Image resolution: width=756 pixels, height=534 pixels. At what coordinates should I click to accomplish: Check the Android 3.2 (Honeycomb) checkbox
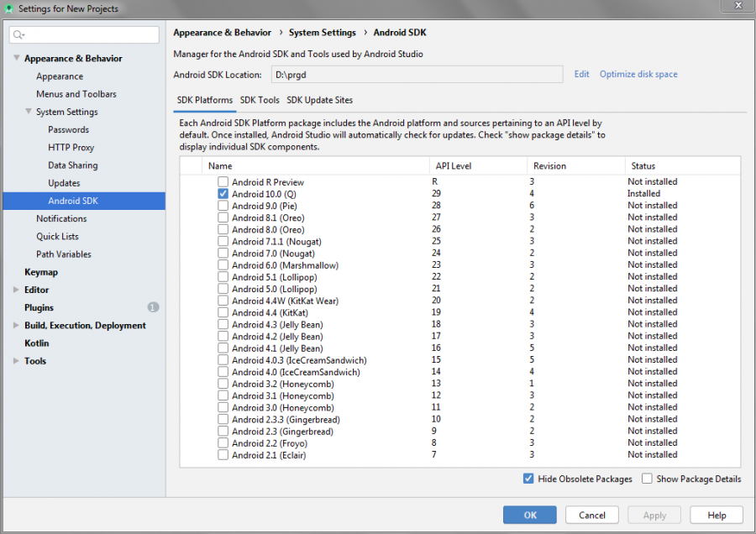tap(223, 384)
